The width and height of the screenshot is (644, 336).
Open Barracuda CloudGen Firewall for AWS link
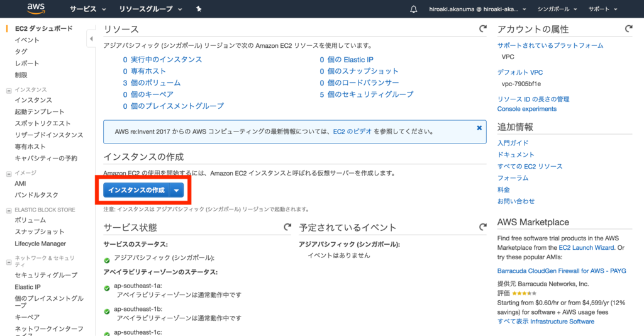(562, 271)
